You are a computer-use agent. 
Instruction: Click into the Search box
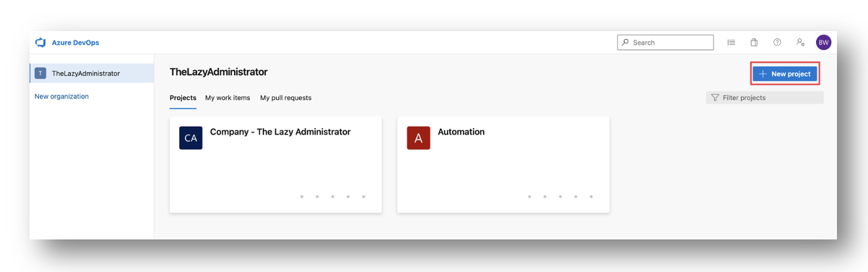coord(665,43)
